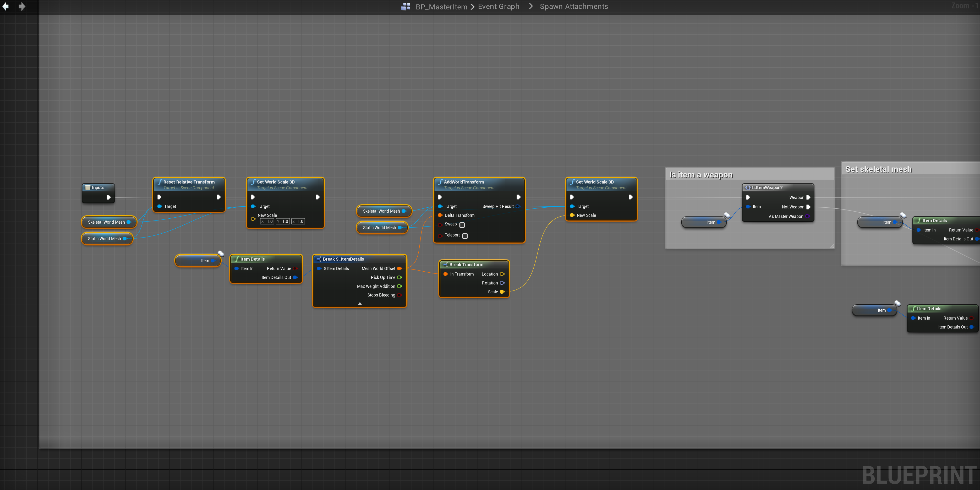980x490 pixels.
Task: Enable the Sweep checkbox on AddWorldTransform
Action: (462, 225)
